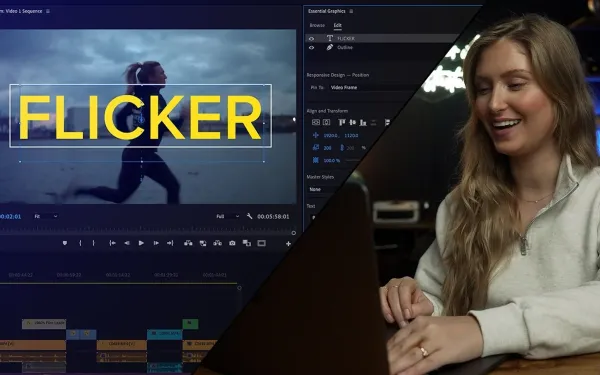Align the layer to the top
Screen dimensions: 600x375
click(x=342, y=122)
